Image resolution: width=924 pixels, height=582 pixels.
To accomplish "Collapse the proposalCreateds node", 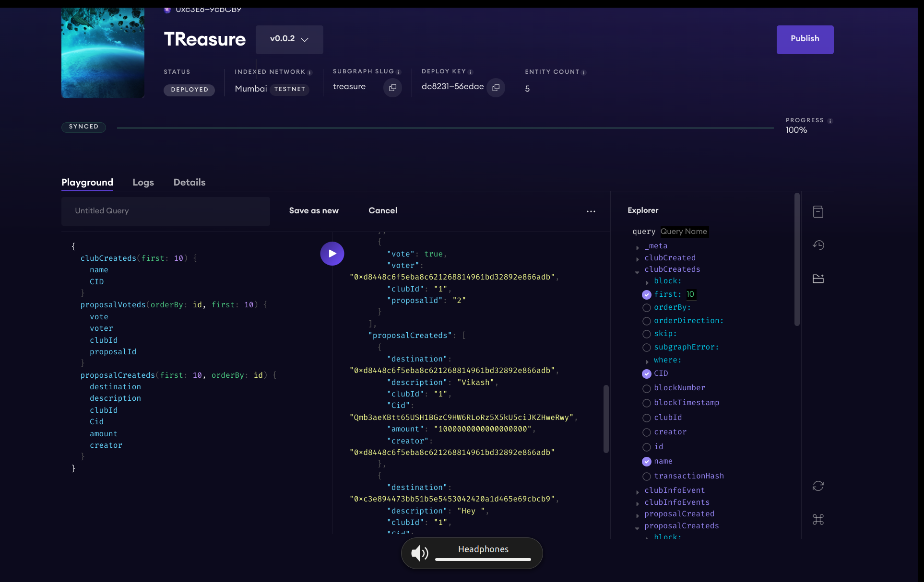I will 638,528.
